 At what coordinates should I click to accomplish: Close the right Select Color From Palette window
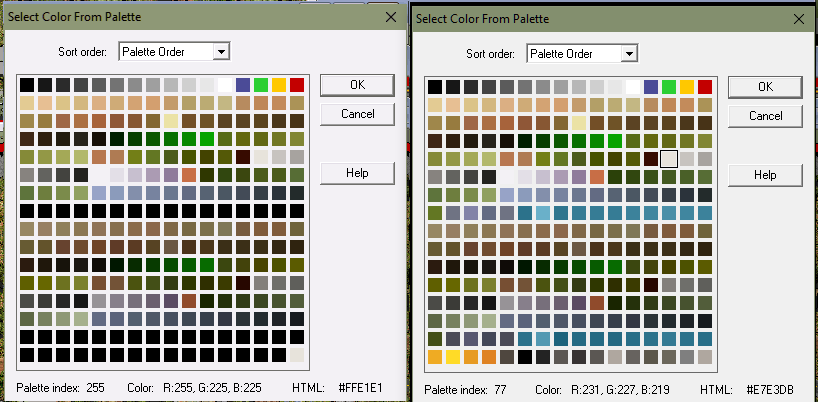[x=798, y=18]
